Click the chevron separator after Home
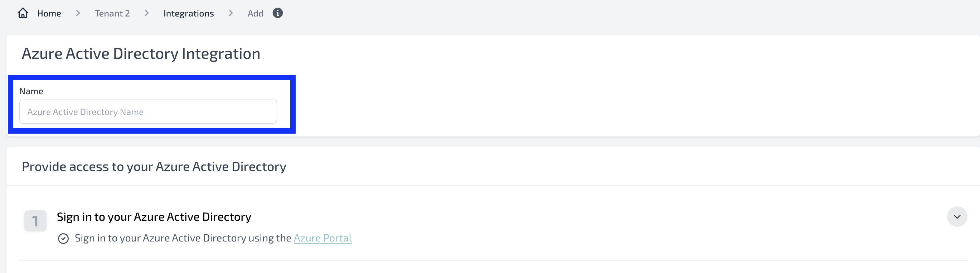Screen dimensions: 980x273 (x=78, y=13)
